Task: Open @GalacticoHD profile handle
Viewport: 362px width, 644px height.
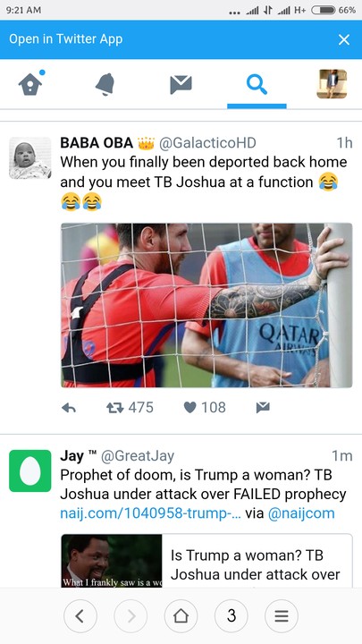Action: point(207,143)
